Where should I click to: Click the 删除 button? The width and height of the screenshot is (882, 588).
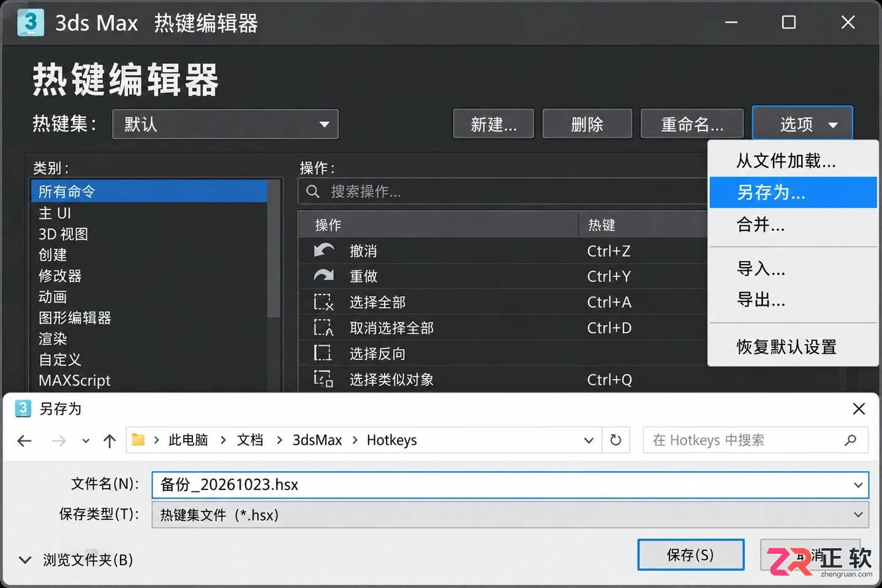tap(587, 124)
